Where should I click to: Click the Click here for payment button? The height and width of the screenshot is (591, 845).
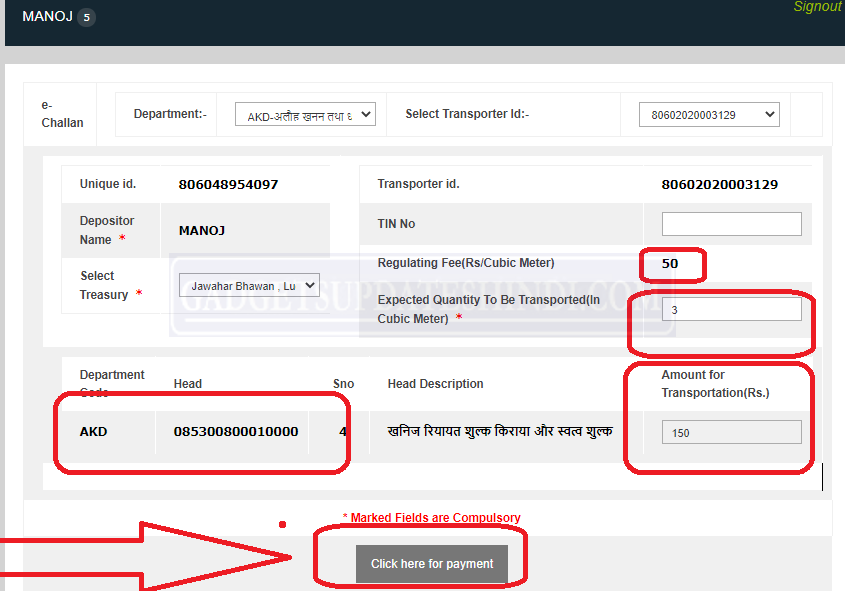click(432, 563)
